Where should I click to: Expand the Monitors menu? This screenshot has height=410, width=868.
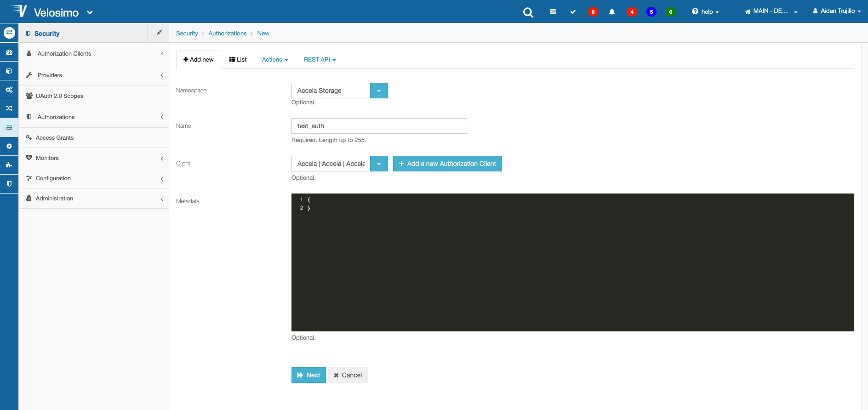tap(94, 158)
